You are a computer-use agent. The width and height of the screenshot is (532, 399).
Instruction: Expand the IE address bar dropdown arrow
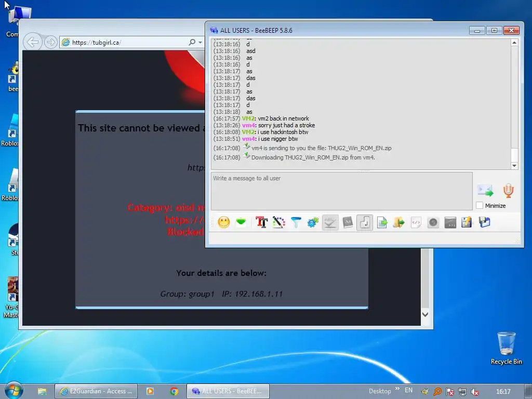tap(200, 43)
